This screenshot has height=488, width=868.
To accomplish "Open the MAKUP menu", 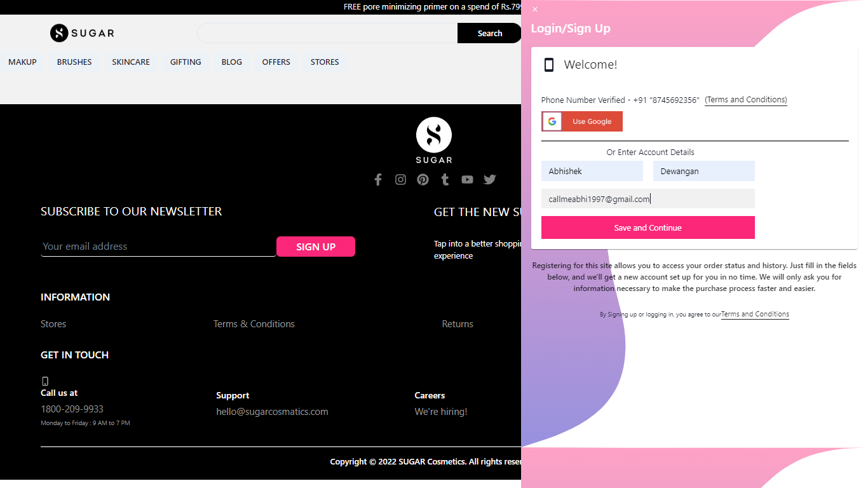I will pyautogui.click(x=22, y=62).
